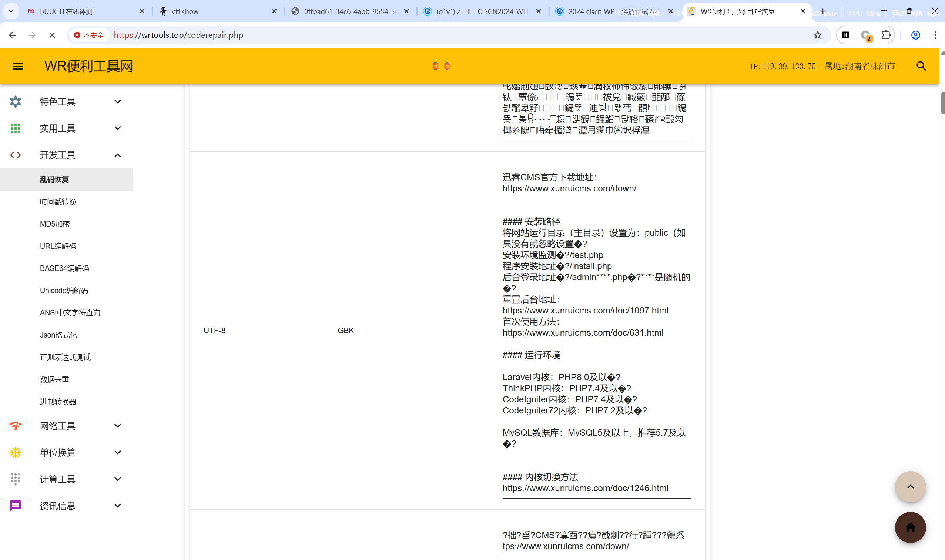Screen dimensions: 945x560
Task: Click the scroll-to-top arrow button
Action: 910,486
